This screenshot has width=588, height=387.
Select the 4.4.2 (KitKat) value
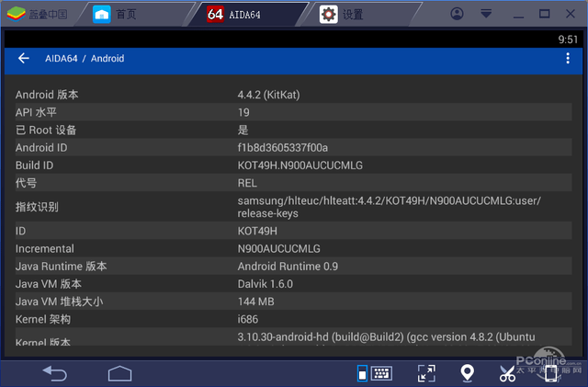268,95
